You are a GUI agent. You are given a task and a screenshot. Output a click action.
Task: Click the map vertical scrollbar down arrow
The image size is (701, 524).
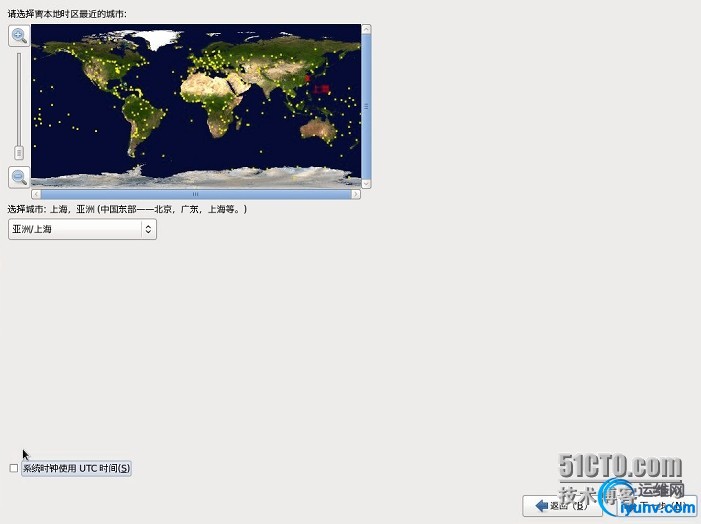pos(366,183)
